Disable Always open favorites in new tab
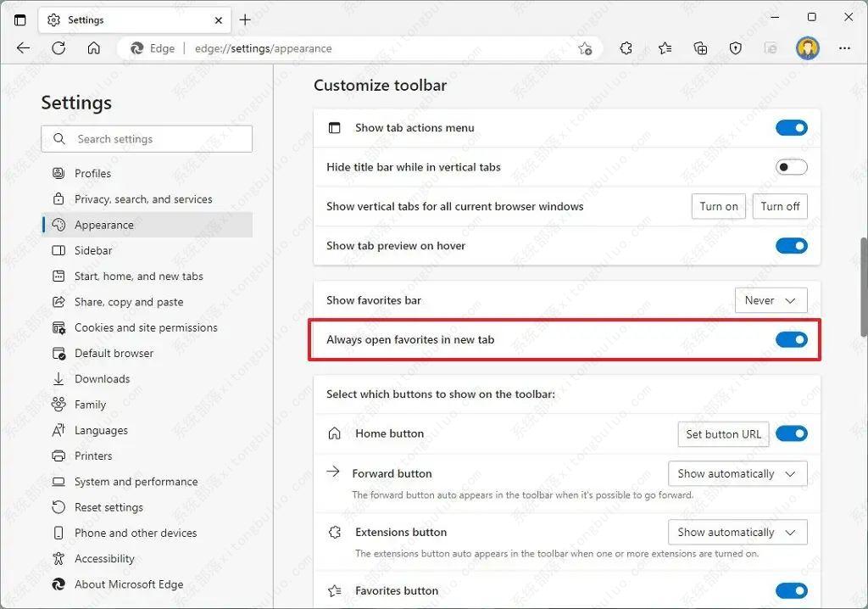 [791, 339]
